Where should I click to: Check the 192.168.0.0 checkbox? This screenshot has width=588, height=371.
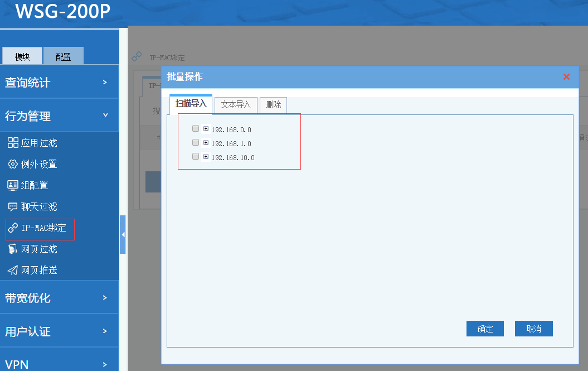[196, 128]
